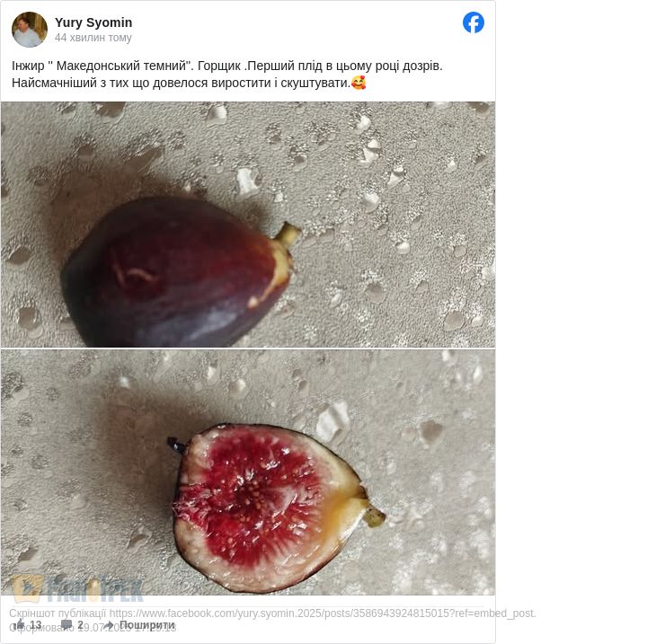Open the cut fig photo

[247, 472]
